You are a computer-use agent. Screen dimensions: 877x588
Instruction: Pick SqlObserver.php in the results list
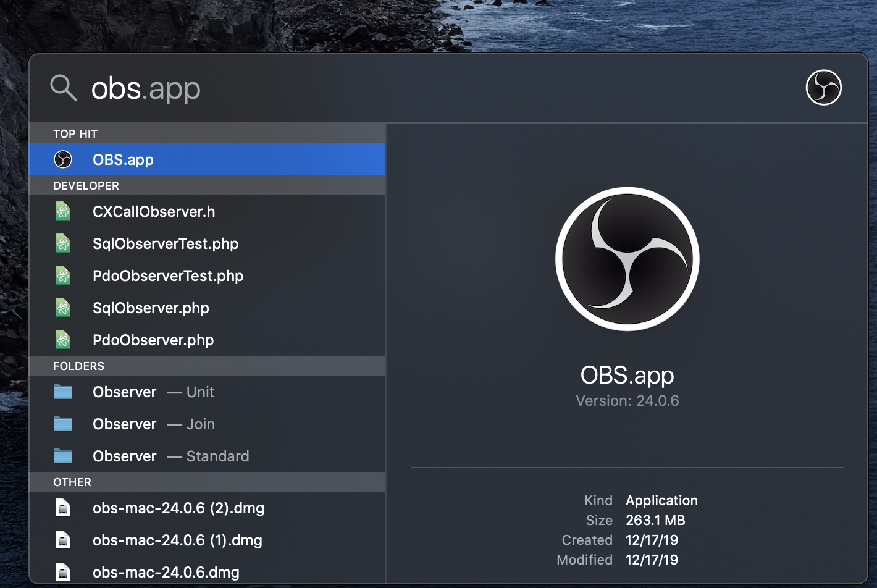(x=207, y=308)
